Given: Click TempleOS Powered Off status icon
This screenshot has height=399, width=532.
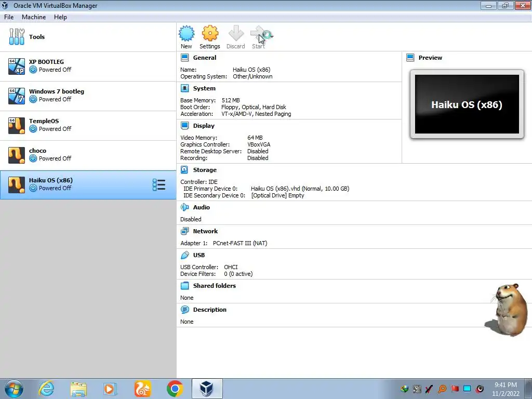Looking at the screenshot, I should click(33, 129).
